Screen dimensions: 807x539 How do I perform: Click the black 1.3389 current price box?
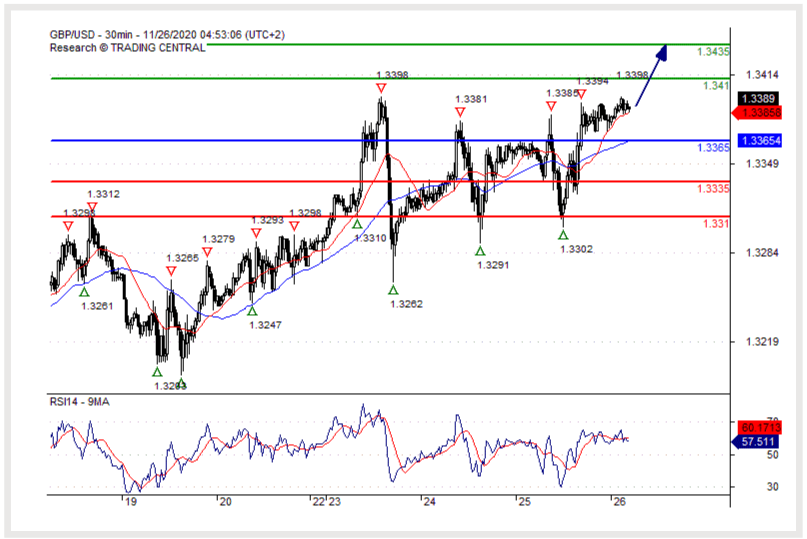click(759, 98)
